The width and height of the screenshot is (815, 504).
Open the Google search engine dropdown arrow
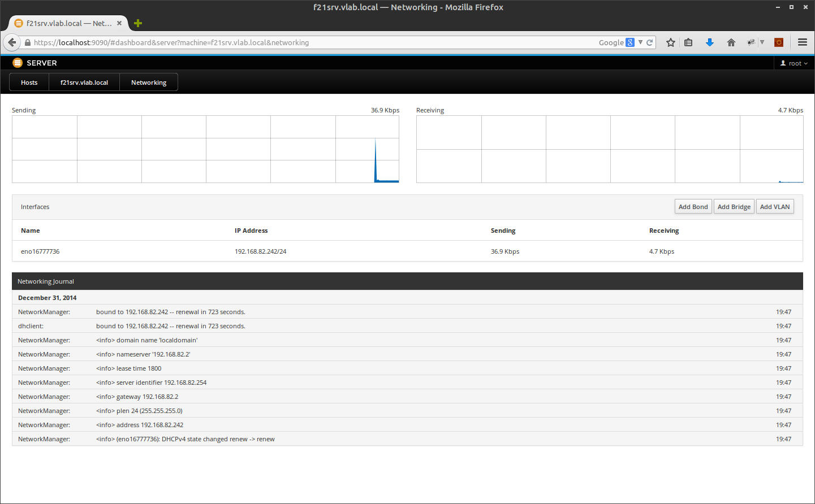640,42
